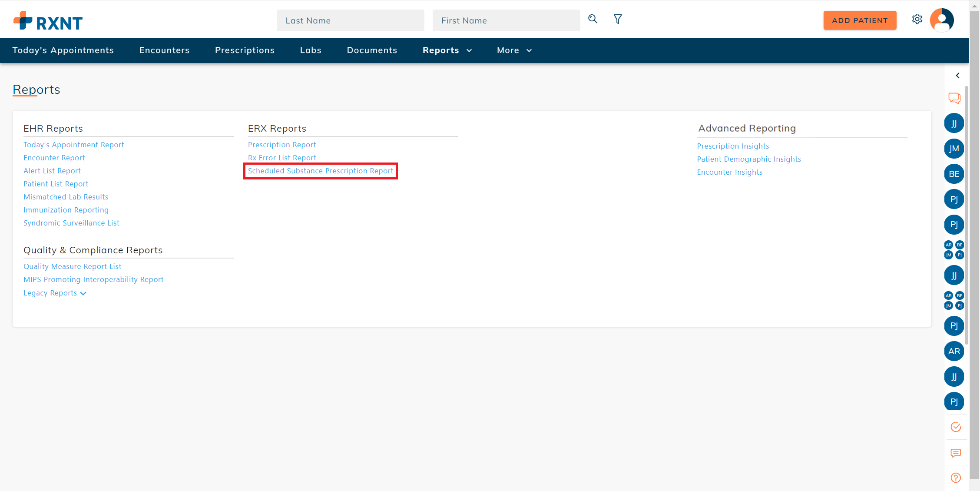The image size is (980, 491).
Task: Click the ADD PATIENT button
Action: (860, 20)
